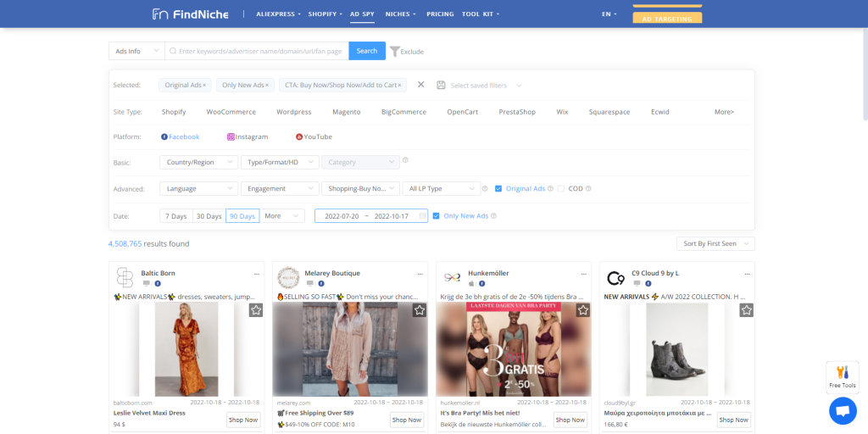The width and height of the screenshot is (868, 434).
Task: Click the blue Search button
Action: (x=367, y=51)
